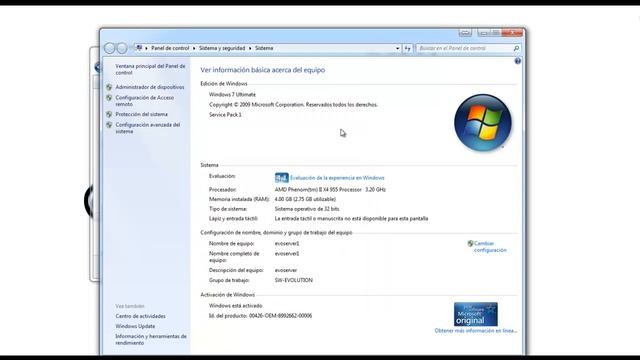Click the shield icon beside Administrador de dispositivos

[109, 87]
